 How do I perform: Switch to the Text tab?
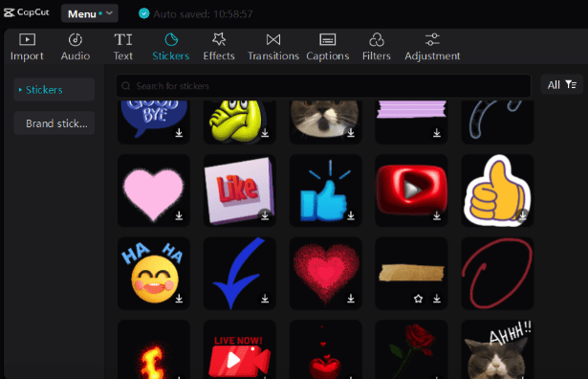click(123, 47)
